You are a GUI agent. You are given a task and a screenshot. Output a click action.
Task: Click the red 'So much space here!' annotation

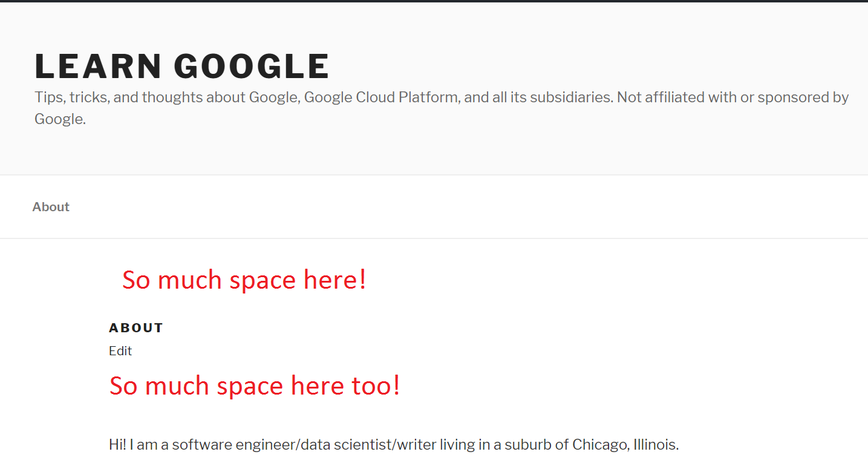pos(244,280)
